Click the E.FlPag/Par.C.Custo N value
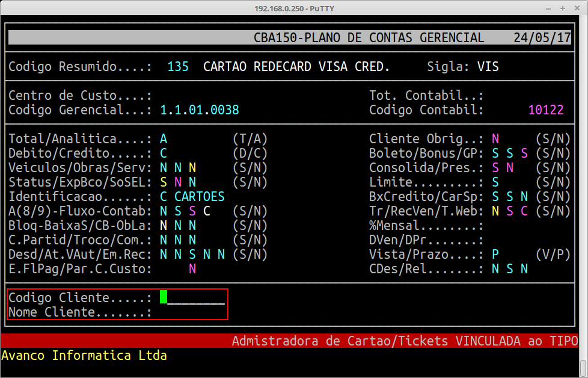The width and height of the screenshot is (588, 378). click(192, 268)
